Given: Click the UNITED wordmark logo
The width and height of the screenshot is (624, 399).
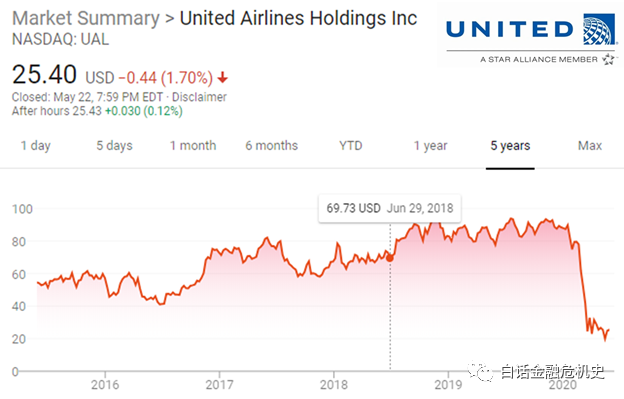Looking at the screenshot, I should point(509,29).
